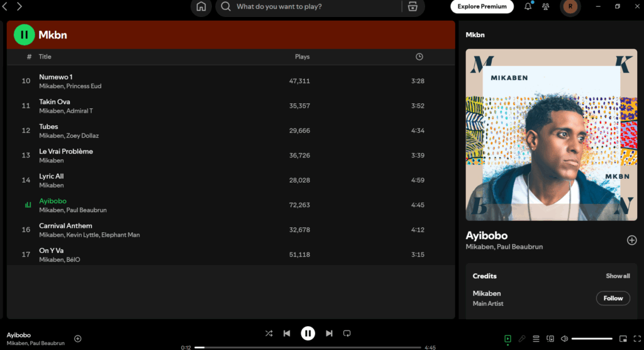Viewport: 644px width, 350px height.
Task: Open notifications bell icon
Action: (x=528, y=6)
